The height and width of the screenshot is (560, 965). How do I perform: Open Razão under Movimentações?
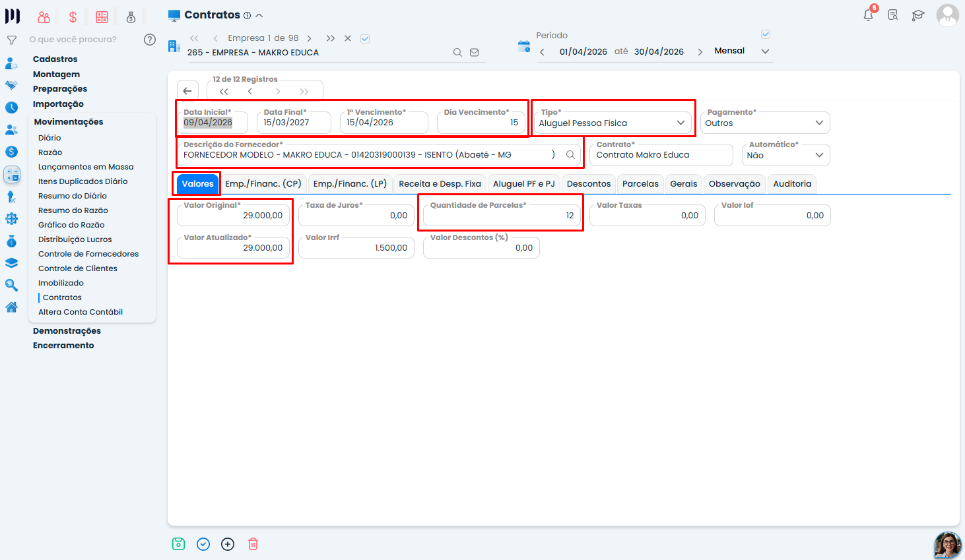coord(50,152)
